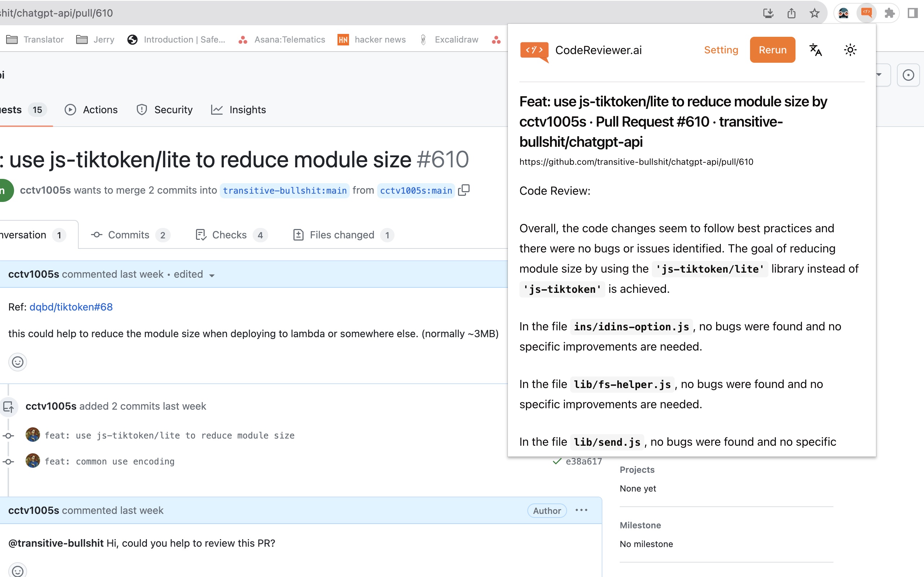Click the Rerun button
Image resolution: width=924 pixels, height=577 pixels.
[772, 50]
